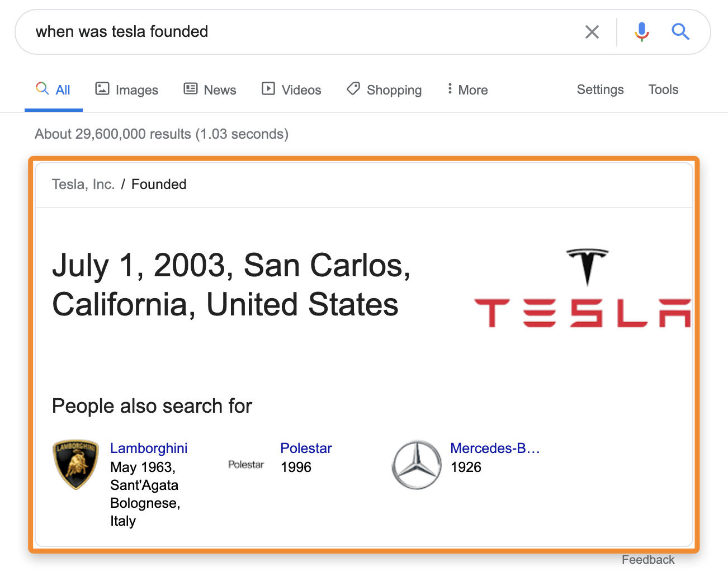Click the Tesla, Inc. breadcrumb link
This screenshot has height=585, width=728.
[x=83, y=185]
